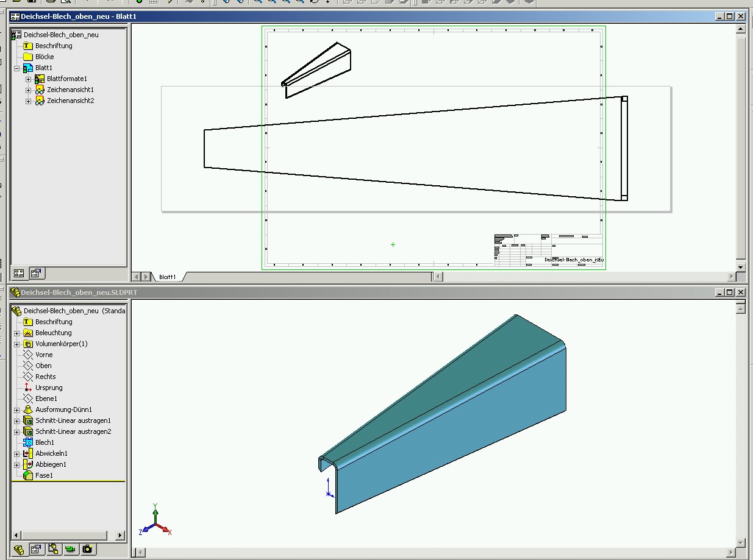Click the drawing document icon for Deichsel-Blech_oben_neu
This screenshot has height=560, width=753.
[x=16, y=35]
